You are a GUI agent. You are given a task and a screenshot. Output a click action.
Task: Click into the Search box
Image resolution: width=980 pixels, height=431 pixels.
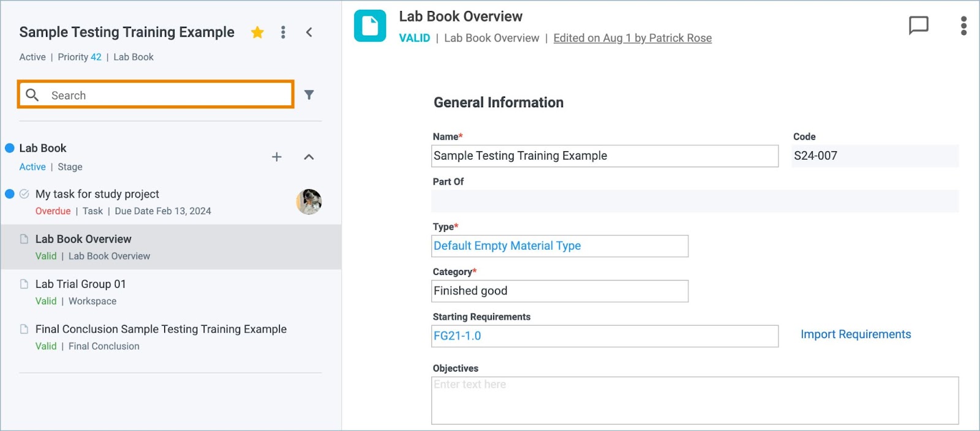pyautogui.click(x=156, y=95)
